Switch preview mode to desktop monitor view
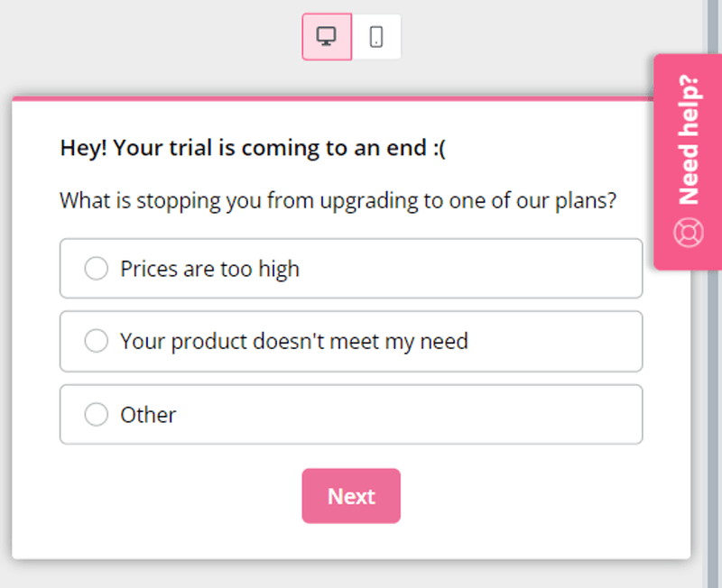The height and width of the screenshot is (588, 722). [326, 36]
